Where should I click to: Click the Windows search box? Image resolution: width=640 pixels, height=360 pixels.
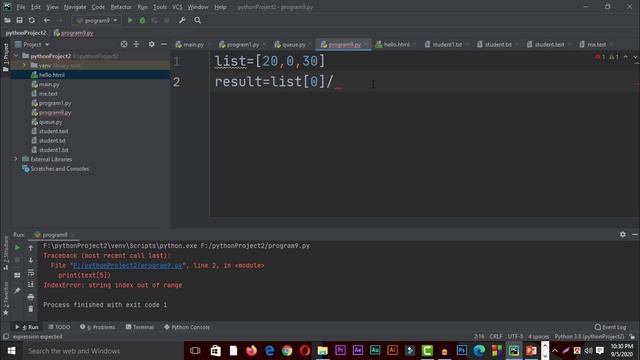click(x=102, y=351)
